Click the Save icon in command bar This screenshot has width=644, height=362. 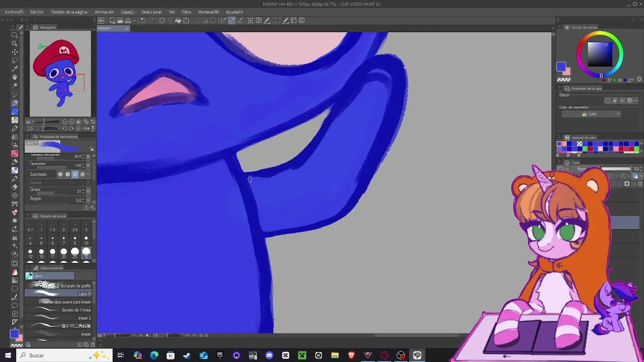click(127, 21)
